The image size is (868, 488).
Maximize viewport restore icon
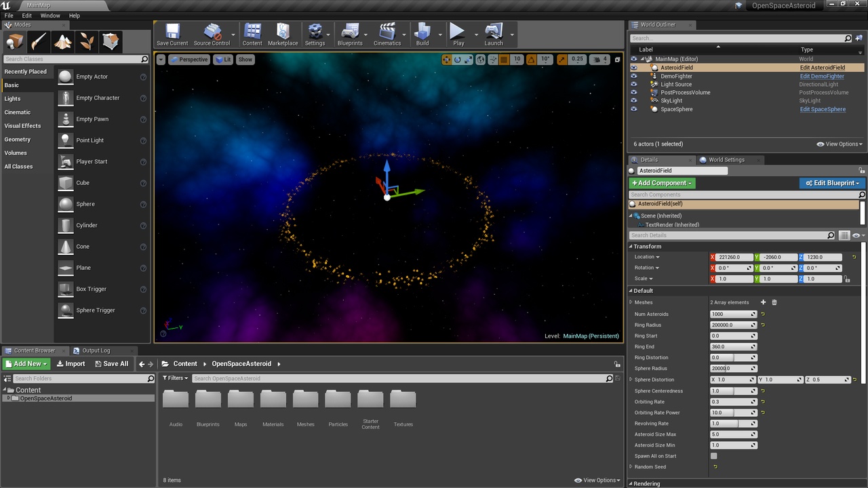617,60
